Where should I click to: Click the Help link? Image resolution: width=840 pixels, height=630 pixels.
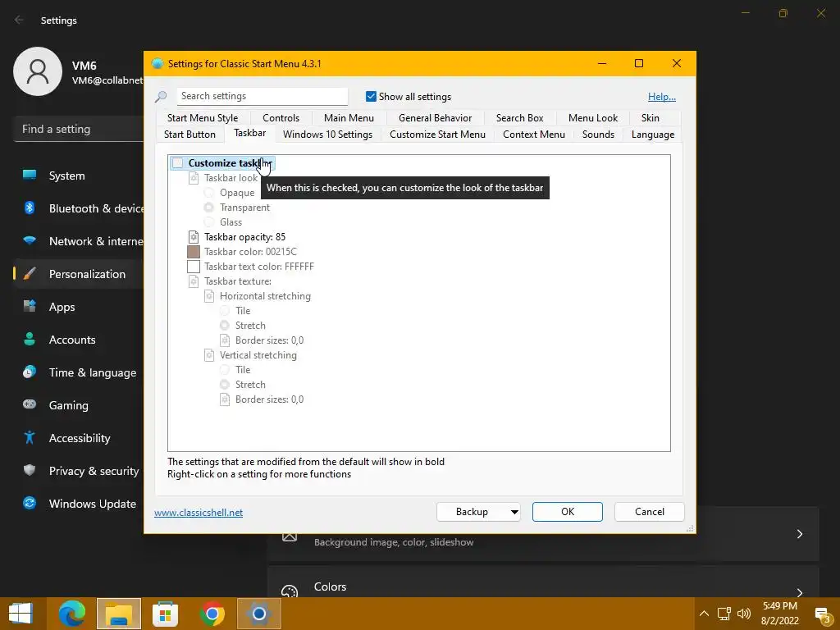tap(662, 97)
